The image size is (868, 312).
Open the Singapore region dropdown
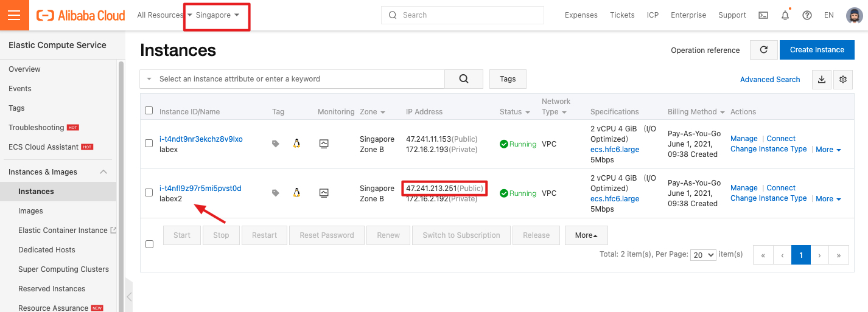217,15
